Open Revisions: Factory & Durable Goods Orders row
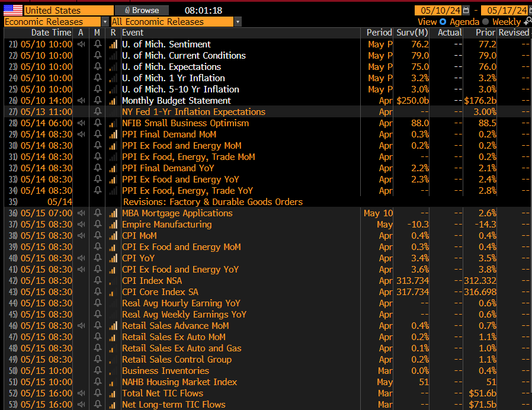532x410 pixels. [213, 201]
